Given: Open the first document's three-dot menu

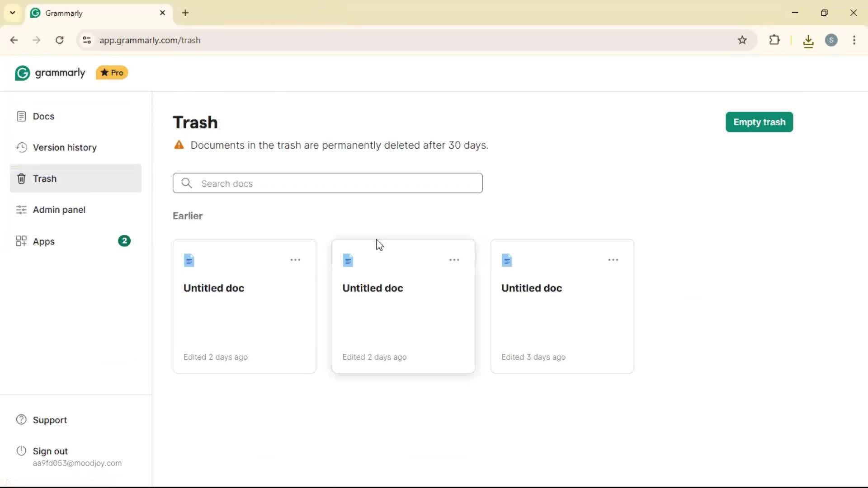Looking at the screenshot, I should pos(295,260).
